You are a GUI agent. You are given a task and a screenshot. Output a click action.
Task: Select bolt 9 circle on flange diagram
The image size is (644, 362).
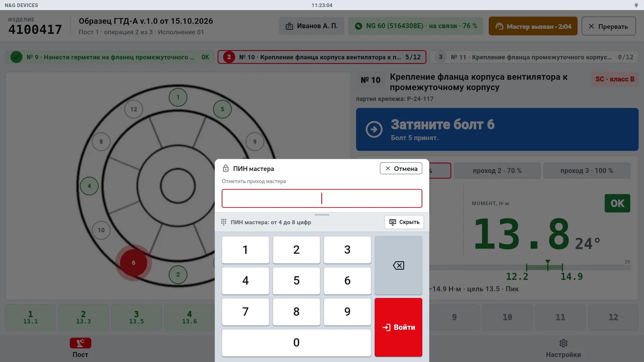(x=255, y=141)
